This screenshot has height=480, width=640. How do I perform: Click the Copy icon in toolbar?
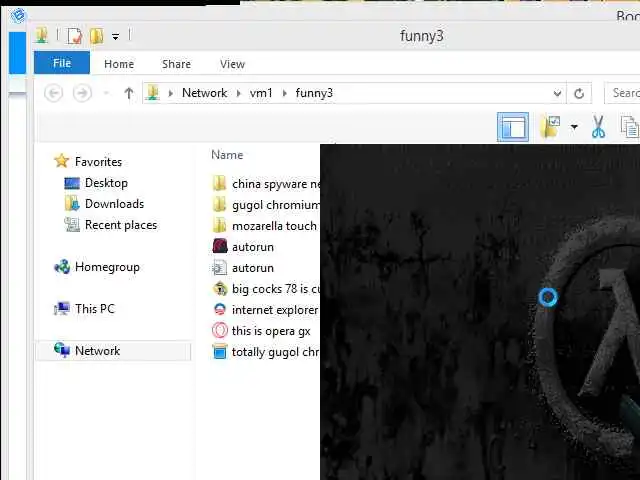[x=629, y=127]
